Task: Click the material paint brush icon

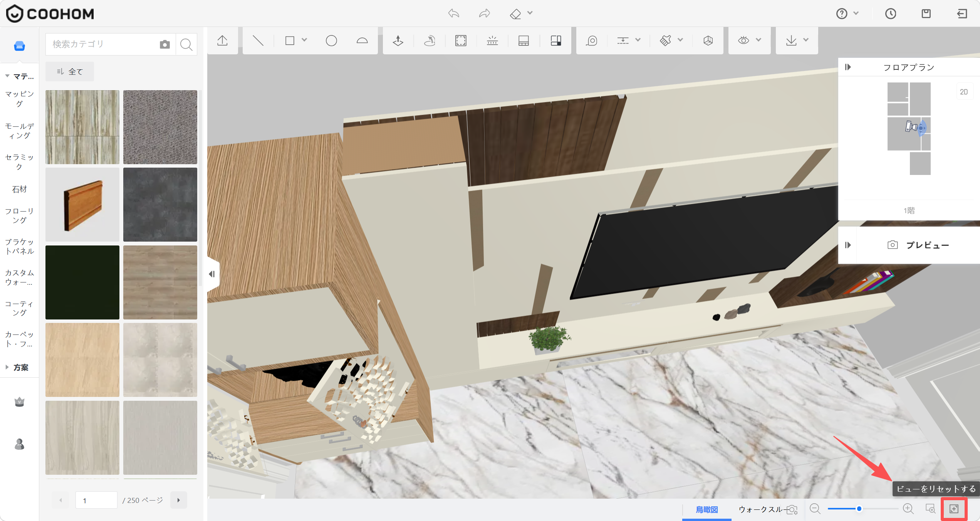Action: pyautogui.click(x=665, y=40)
